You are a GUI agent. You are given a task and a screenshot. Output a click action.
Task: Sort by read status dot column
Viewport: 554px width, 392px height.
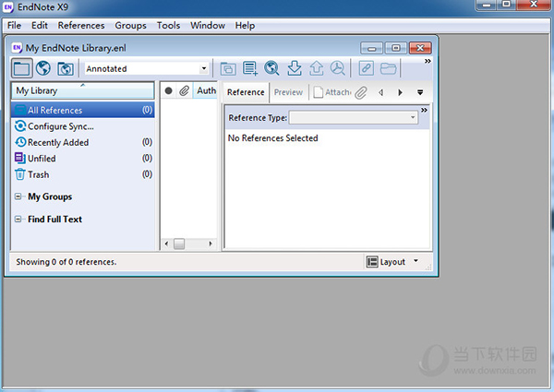pyautogui.click(x=169, y=91)
